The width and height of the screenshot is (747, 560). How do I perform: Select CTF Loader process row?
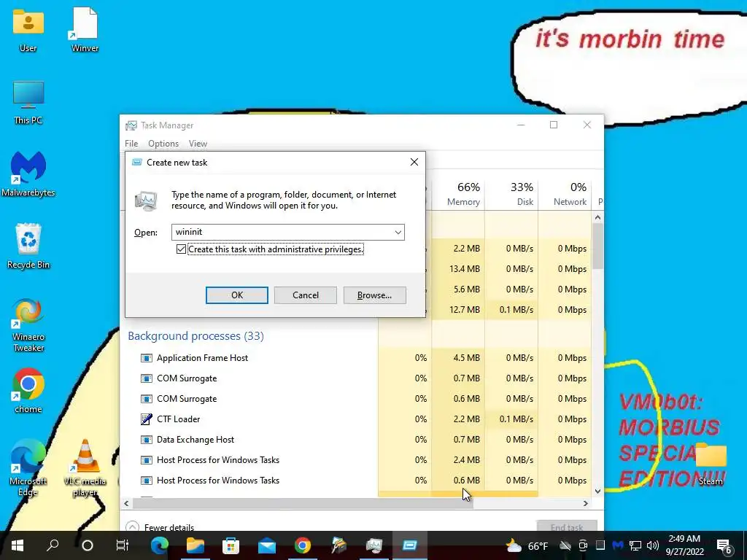[x=356, y=419]
